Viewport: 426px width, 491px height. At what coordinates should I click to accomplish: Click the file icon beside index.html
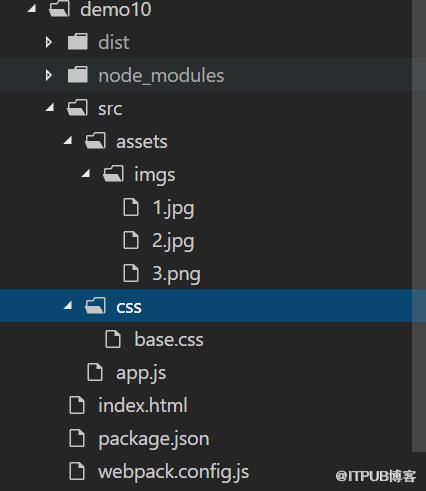point(77,405)
